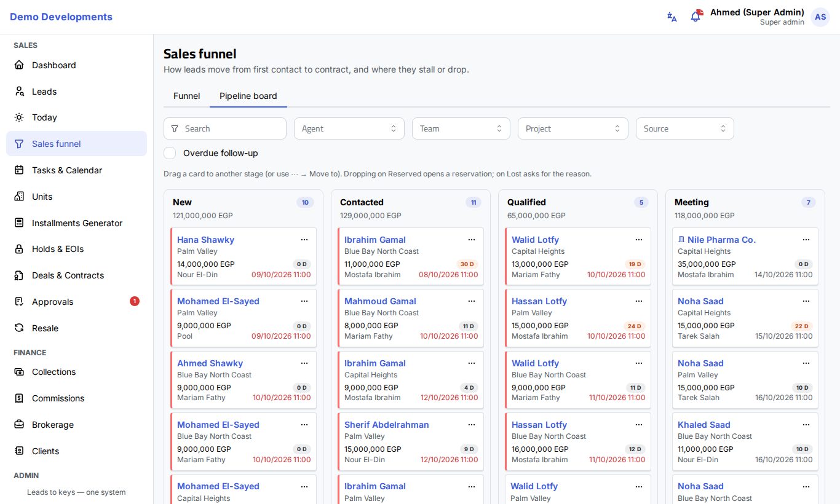Open more options on Hana Shawky card
The height and width of the screenshot is (504, 840).
(x=304, y=240)
